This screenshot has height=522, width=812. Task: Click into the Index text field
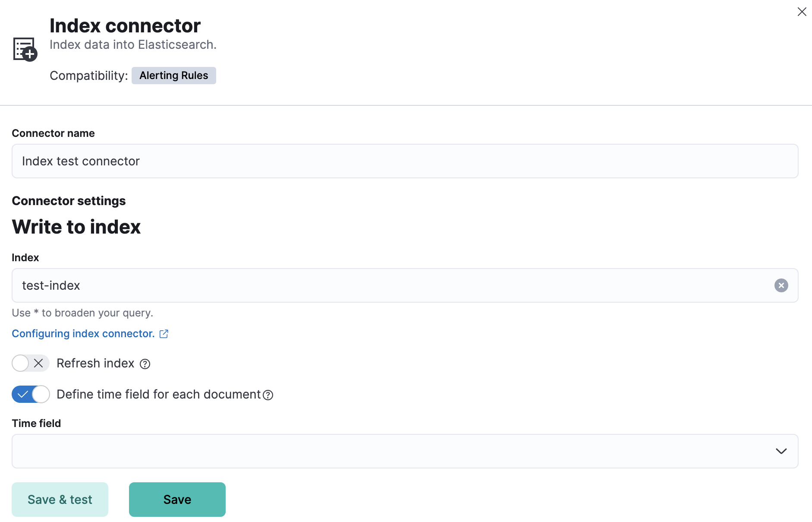388,285
